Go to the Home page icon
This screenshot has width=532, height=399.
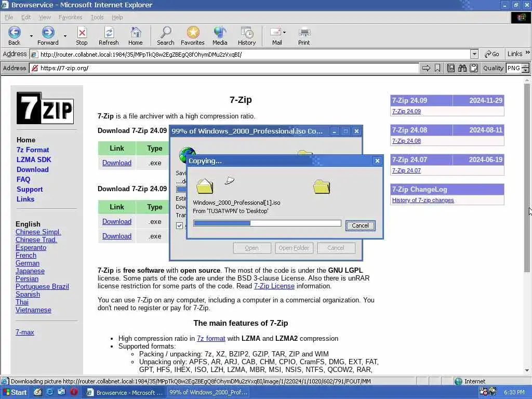136,33
